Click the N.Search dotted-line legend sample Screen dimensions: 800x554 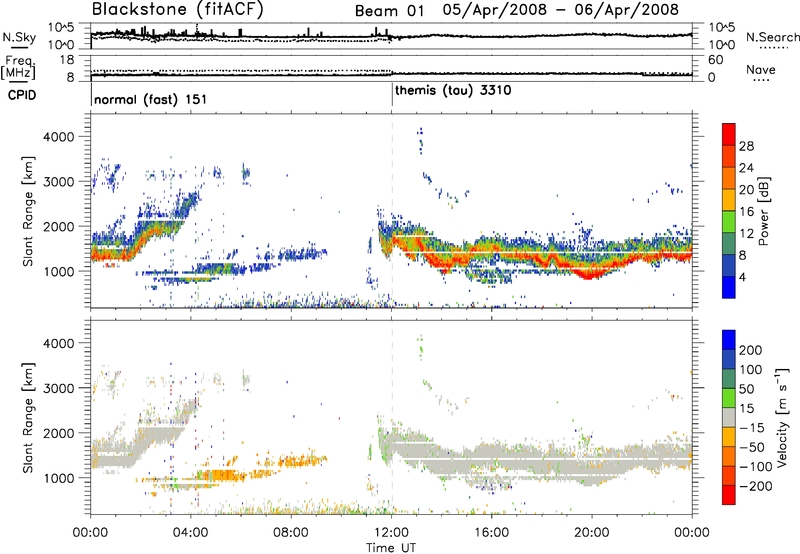pyautogui.click(x=774, y=48)
